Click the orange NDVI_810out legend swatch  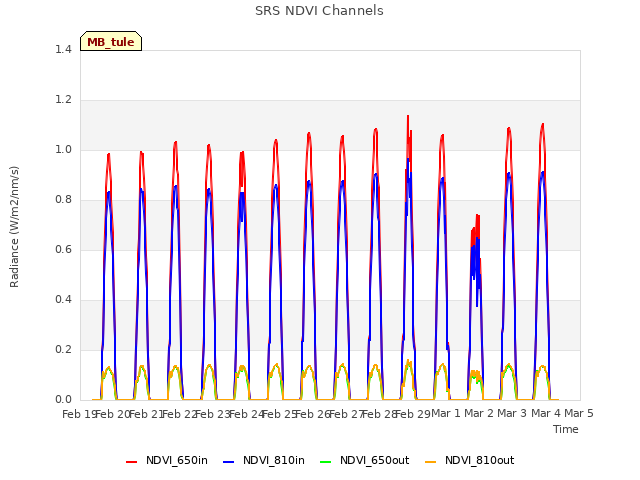pos(430,462)
